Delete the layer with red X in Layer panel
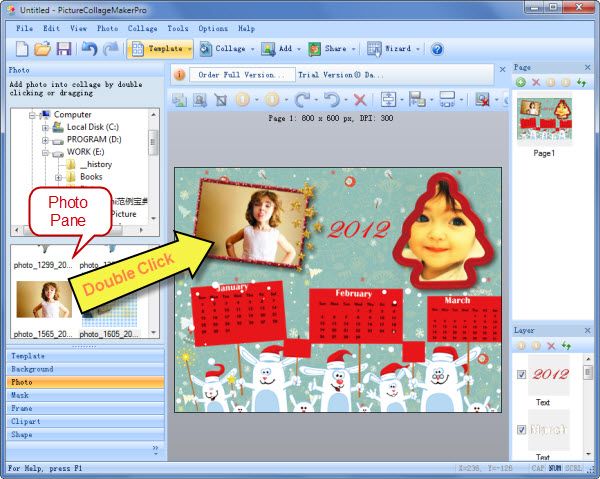 (x=551, y=346)
